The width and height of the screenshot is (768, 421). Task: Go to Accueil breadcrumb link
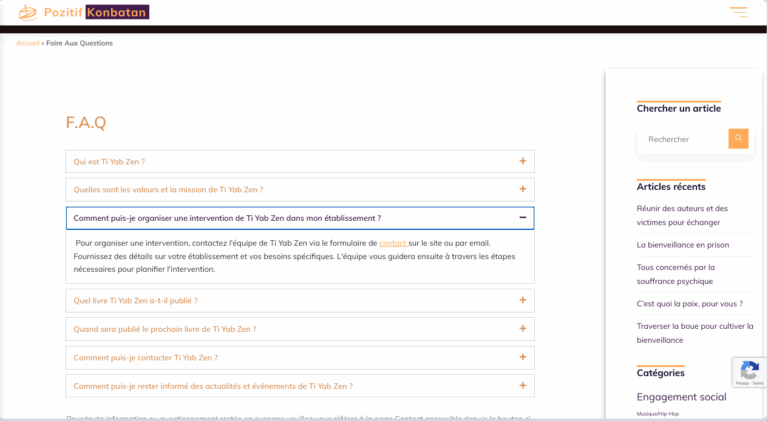[x=27, y=43]
